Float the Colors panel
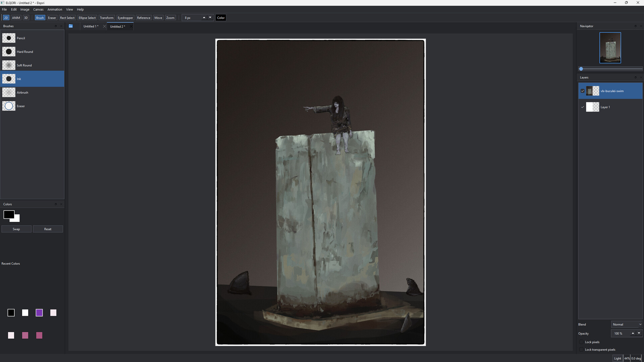 tap(56, 204)
